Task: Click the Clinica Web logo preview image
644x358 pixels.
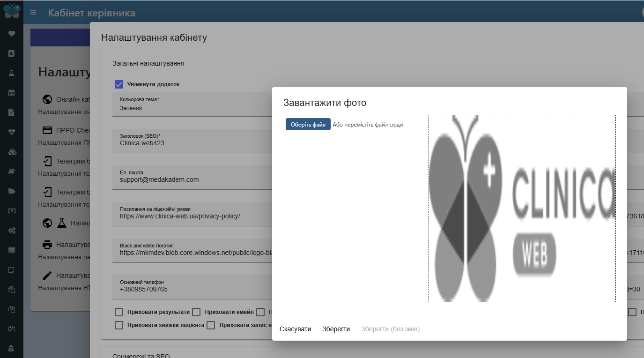Action: coord(522,209)
